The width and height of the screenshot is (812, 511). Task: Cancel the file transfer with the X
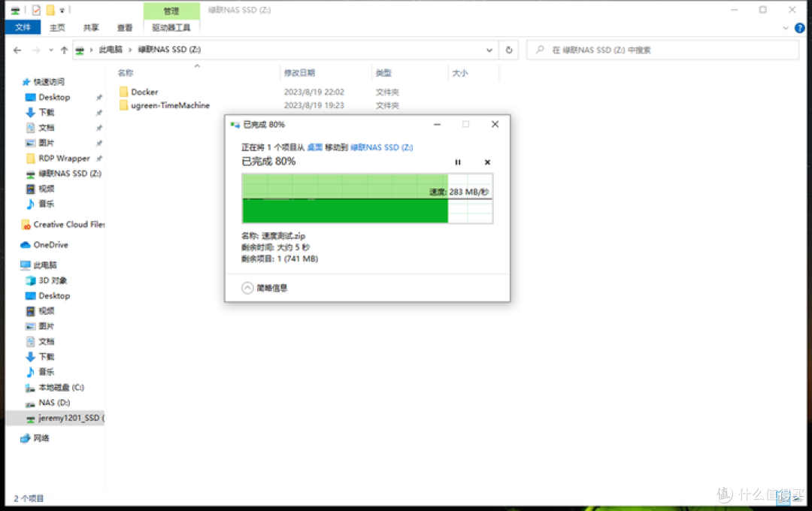coord(487,162)
